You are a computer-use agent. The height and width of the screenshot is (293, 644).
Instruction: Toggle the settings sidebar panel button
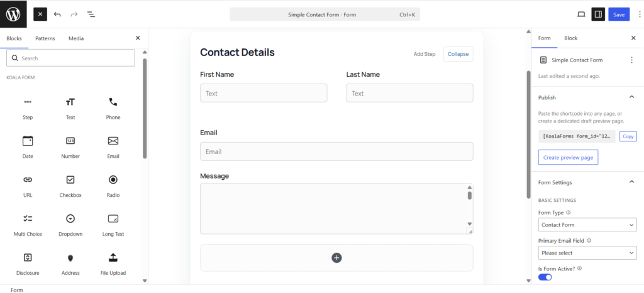[598, 14]
